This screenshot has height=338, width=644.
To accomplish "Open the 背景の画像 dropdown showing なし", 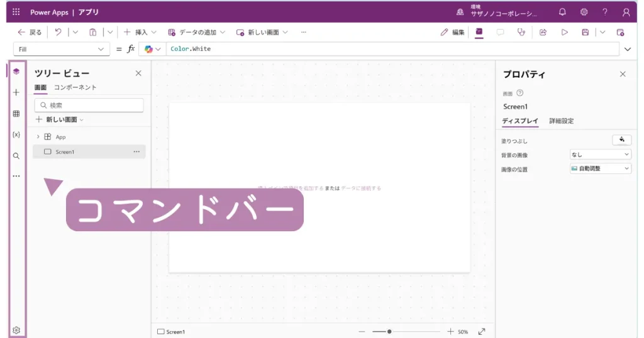I will coord(600,154).
